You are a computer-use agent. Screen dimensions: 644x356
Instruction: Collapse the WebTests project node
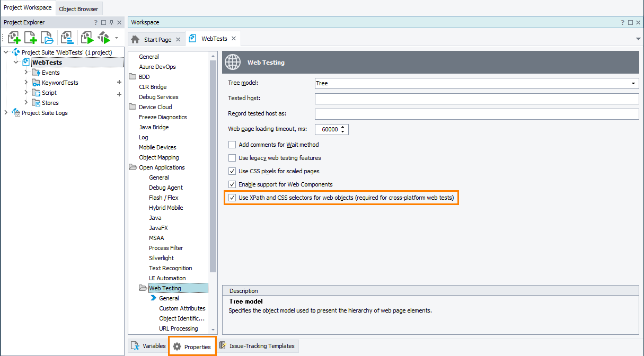(x=15, y=62)
